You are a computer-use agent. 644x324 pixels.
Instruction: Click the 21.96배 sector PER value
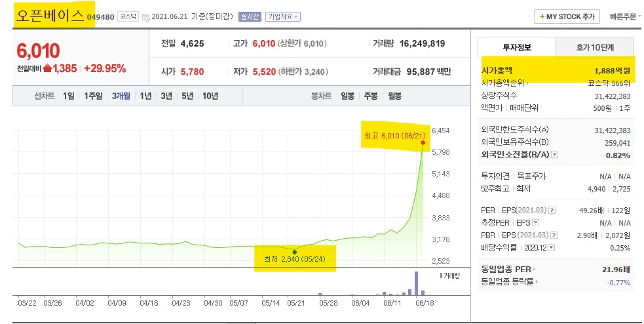616,270
